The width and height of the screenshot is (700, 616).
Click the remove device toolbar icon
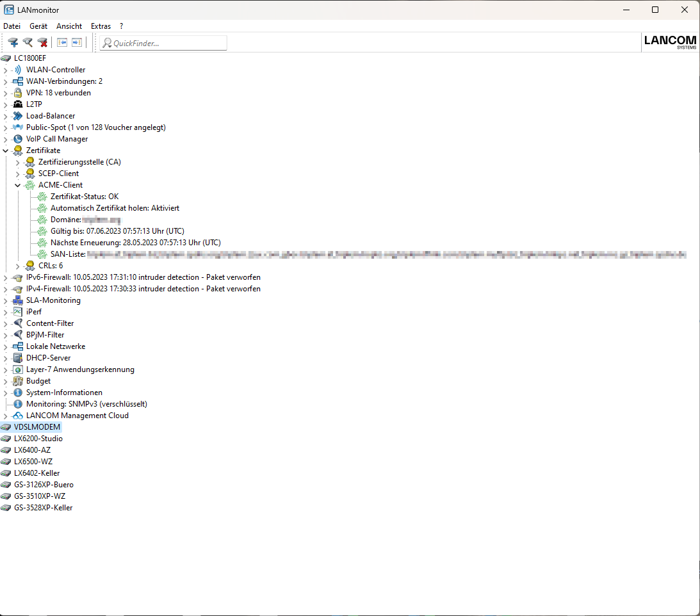[42, 43]
